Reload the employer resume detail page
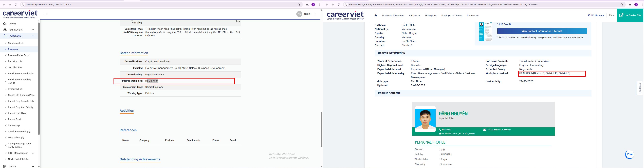Viewport: 644px width, 168px height. 339,5
